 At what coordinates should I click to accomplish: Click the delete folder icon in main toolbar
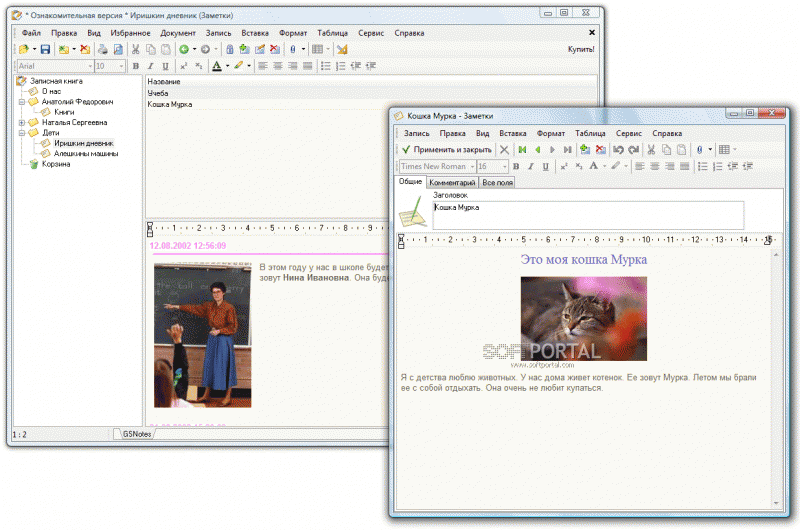click(x=85, y=49)
